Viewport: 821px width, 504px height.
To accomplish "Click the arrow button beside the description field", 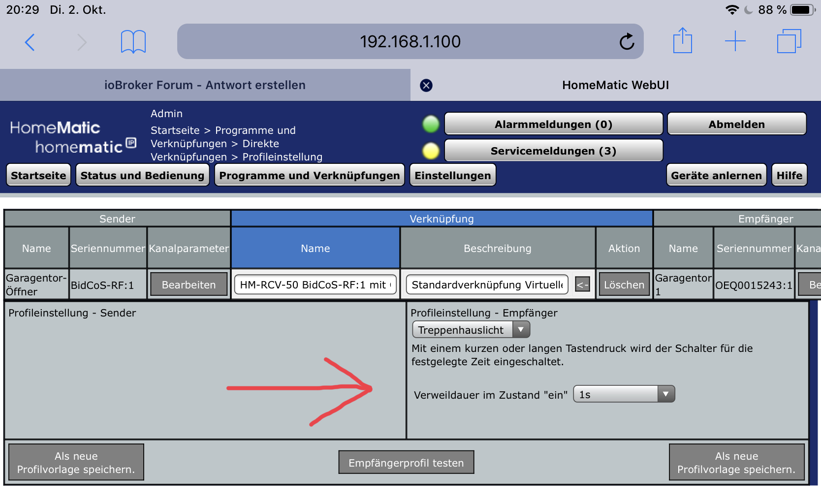I will coord(582,284).
